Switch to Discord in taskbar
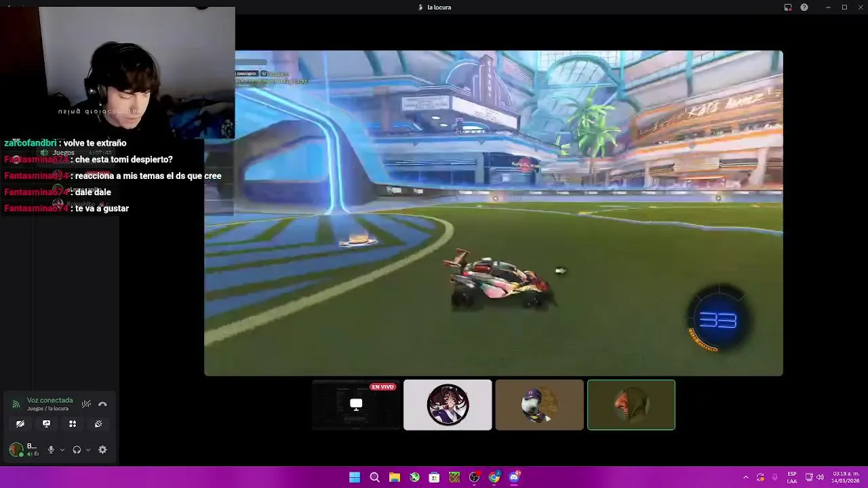Image resolution: width=868 pixels, height=488 pixels. point(514,477)
